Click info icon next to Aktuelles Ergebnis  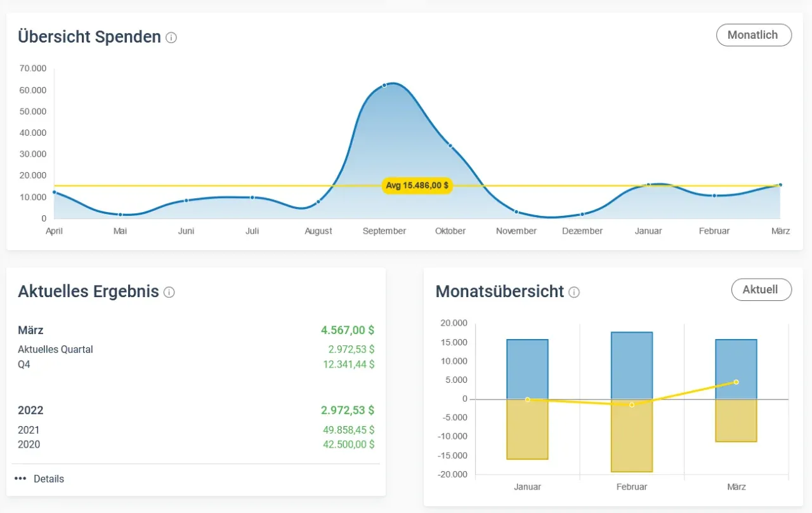(x=169, y=292)
